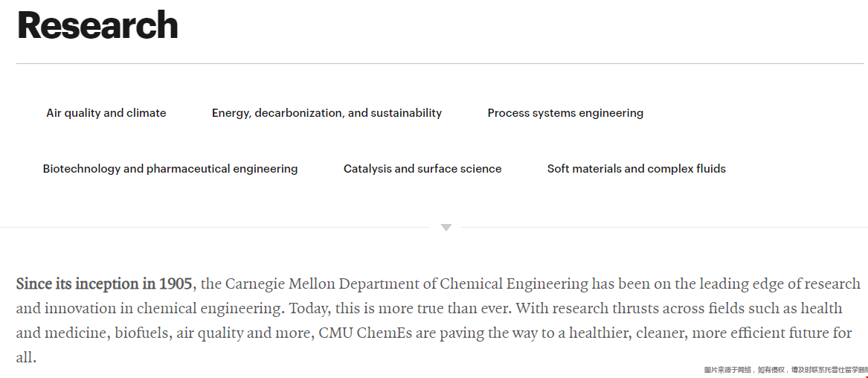Open Energy, decarbonization, and sustainability research area
868x378 pixels.
tap(327, 113)
